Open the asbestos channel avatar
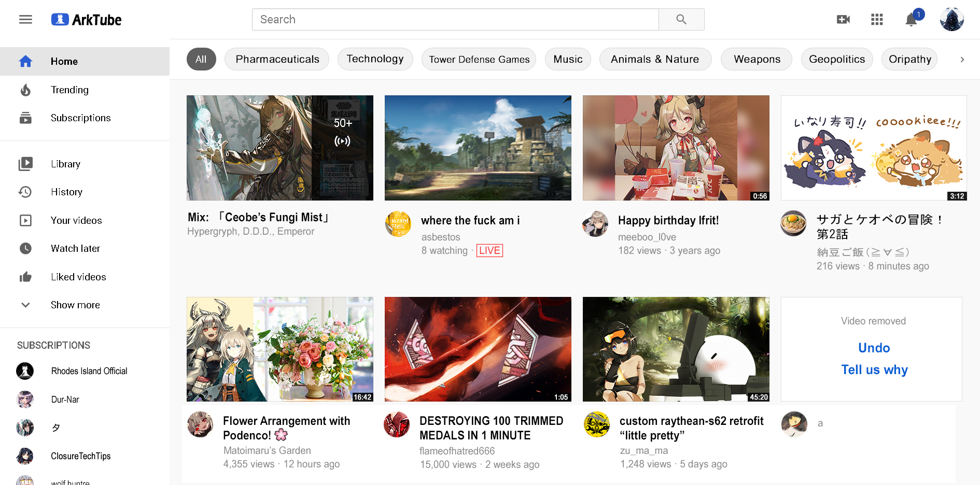 point(398,224)
